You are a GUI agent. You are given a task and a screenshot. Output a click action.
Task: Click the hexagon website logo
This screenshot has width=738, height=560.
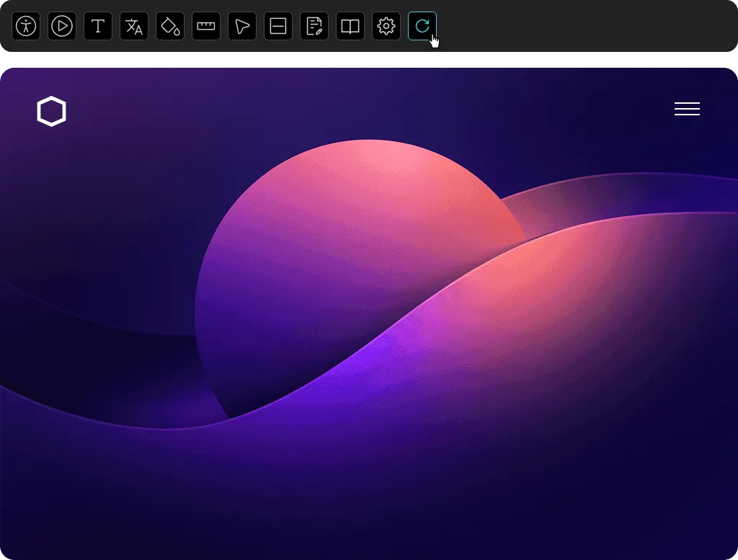pyautogui.click(x=51, y=111)
